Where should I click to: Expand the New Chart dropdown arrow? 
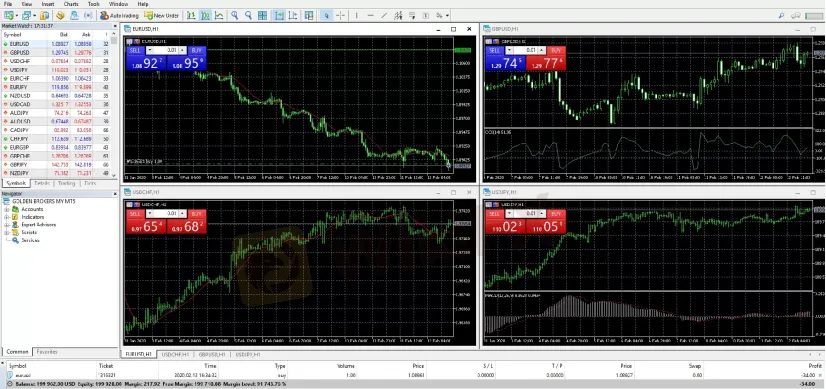(17, 16)
